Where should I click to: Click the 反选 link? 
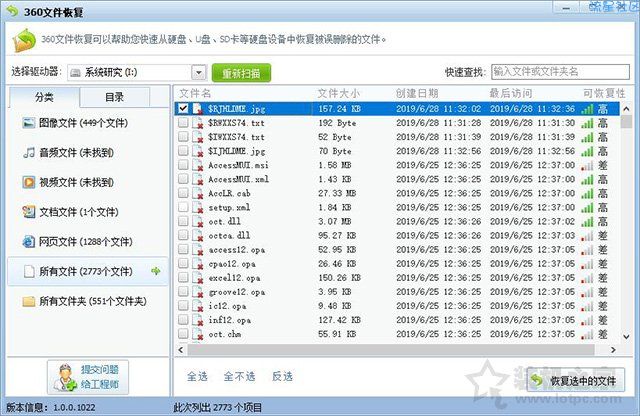click(x=282, y=376)
